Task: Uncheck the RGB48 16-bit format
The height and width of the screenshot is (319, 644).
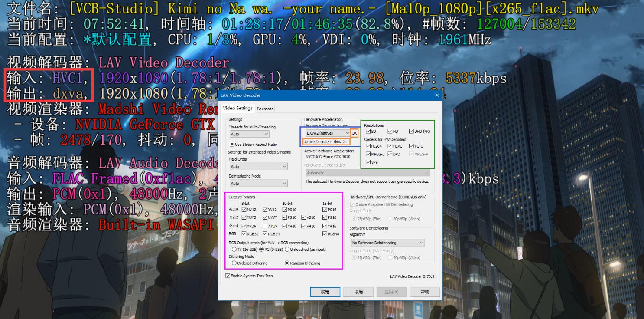Action: [324, 234]
